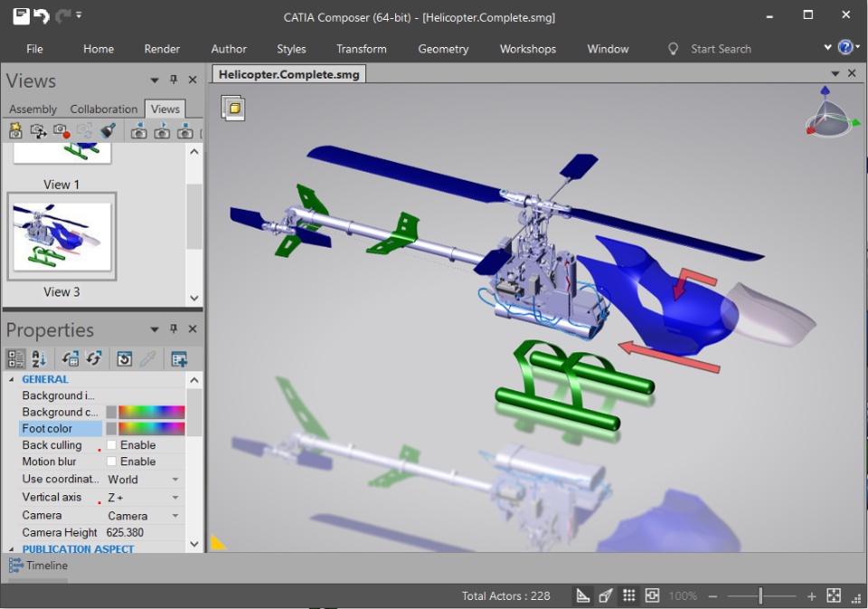The image size is (868, 609).
Task: Open the Styles ribbon tab
Action: tap(291, 49)
